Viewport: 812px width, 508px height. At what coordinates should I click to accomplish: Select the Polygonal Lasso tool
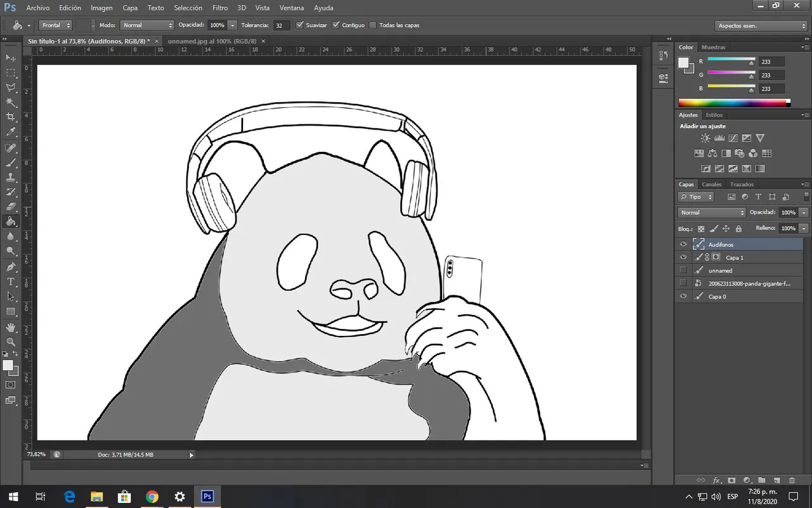click(x=11, y=88)
